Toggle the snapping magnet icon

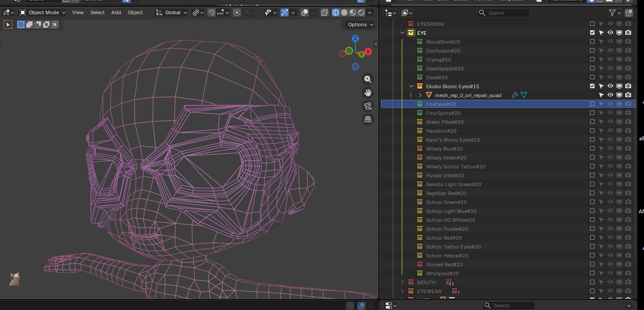pos(212,12)
